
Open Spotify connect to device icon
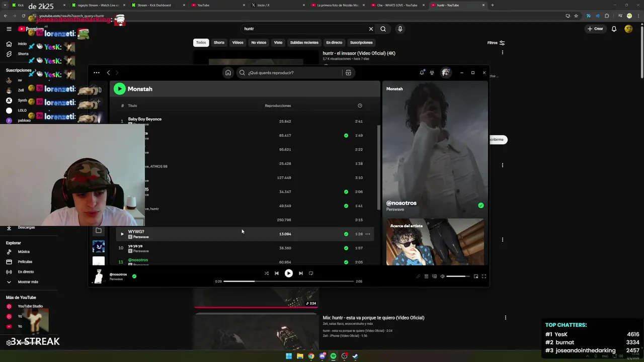434,277
